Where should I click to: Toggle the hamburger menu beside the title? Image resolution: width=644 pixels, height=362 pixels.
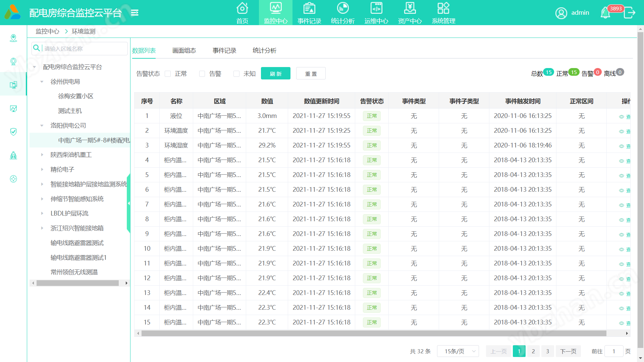(135, 13)
